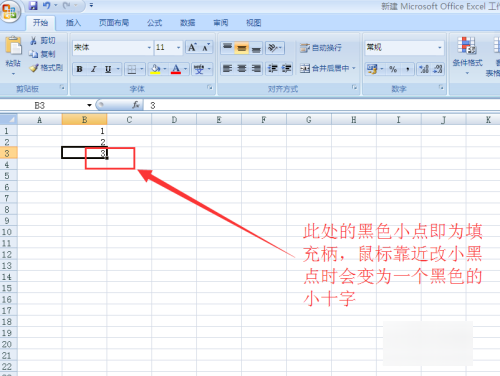
Task: Increase font size with large A
Action: click(192, 48)
